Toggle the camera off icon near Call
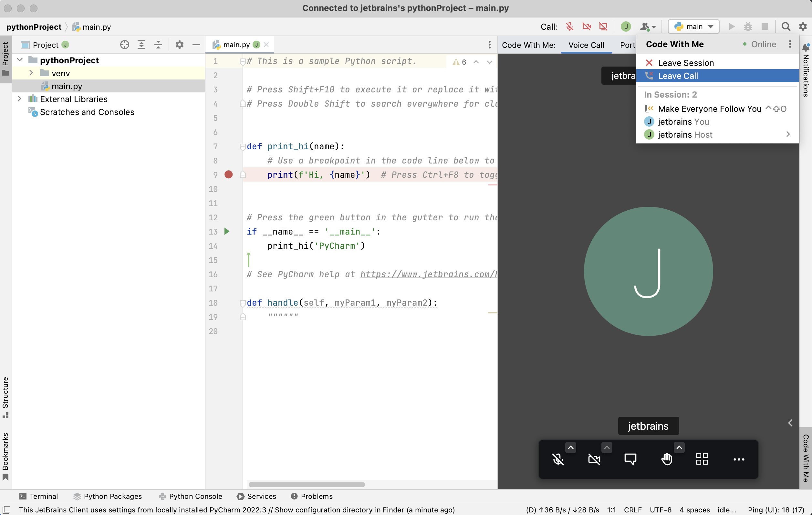 coord(587,26)
